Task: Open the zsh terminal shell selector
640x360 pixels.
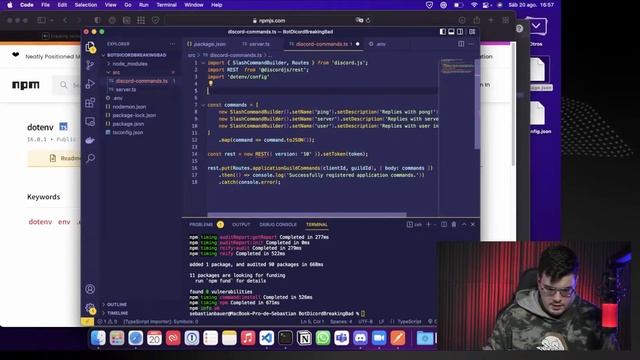Action: [414, 224]
